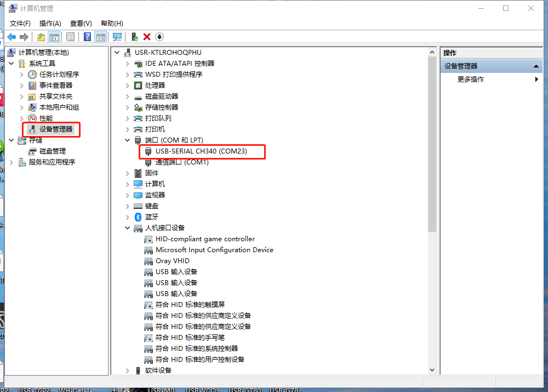Click the Forward arrow toolbar icon
This screenshot has height=392, width=548.
coord(24,37)
